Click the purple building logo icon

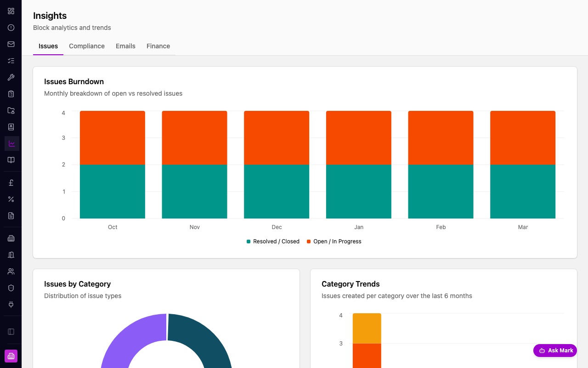coord(11,356)
